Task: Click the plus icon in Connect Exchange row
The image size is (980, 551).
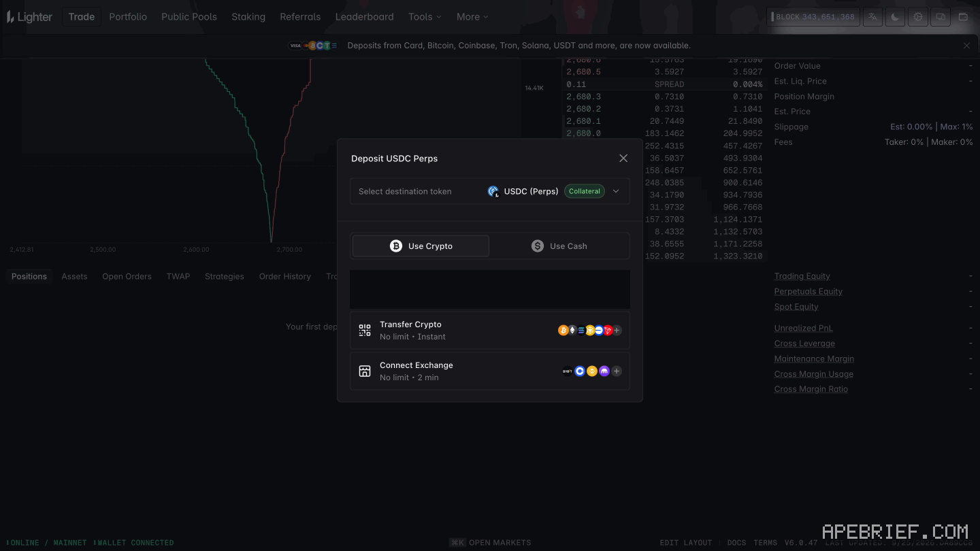Action: (x=617, y=371)
